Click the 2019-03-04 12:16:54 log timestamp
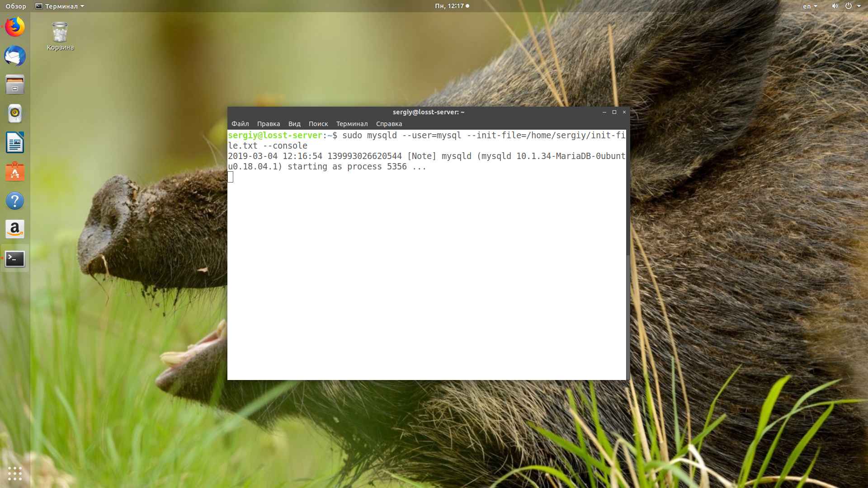This screenshot has height=488, width=868. pyautogui.click(x=275, y=156)
